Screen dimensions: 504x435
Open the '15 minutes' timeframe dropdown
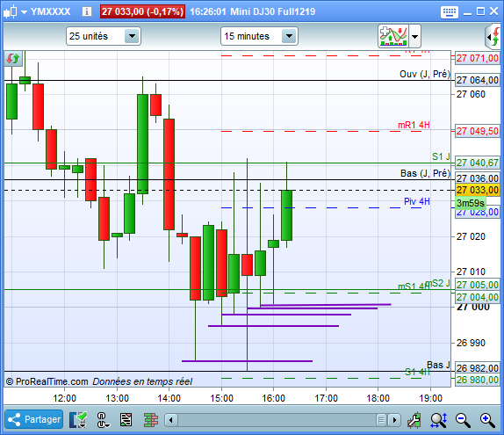tap(259, 36)
